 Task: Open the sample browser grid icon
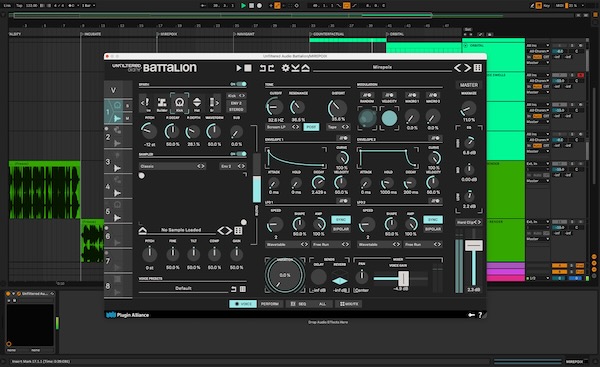coord(238,230)
